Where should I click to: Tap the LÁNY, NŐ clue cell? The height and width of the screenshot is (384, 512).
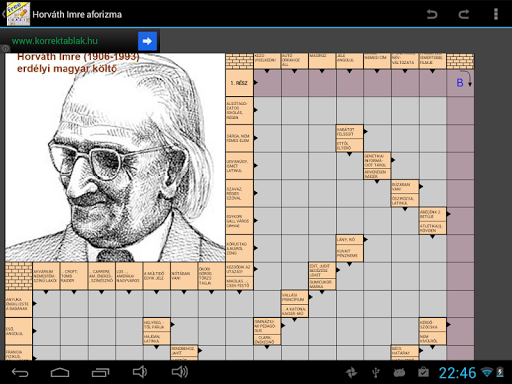pos(349,239)
